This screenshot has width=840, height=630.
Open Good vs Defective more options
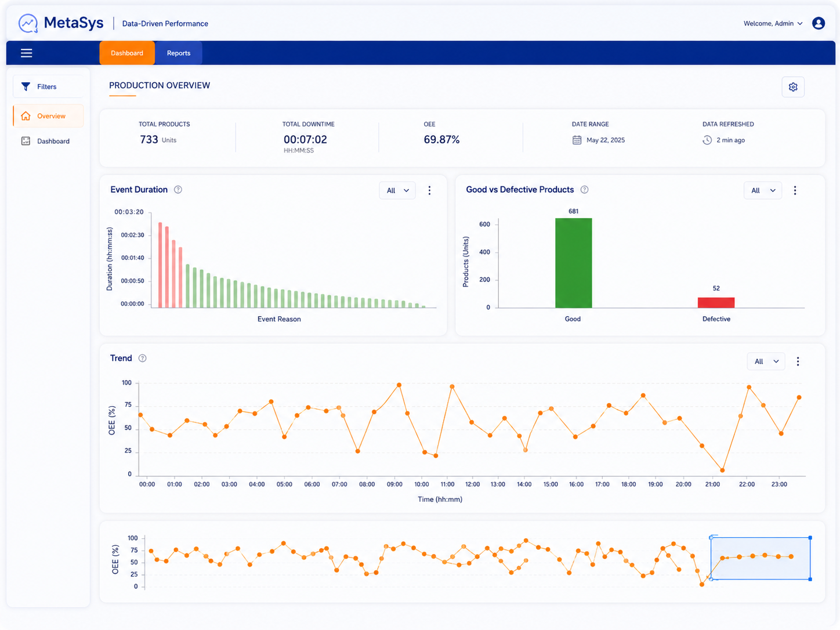pos(795,190)
